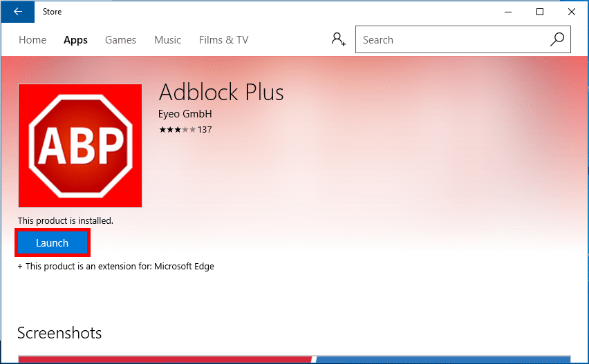Open publisher Eyeo GmbH link
This screenshot has width=589, height=364.
pyautogui.click(x=185, y=114)
